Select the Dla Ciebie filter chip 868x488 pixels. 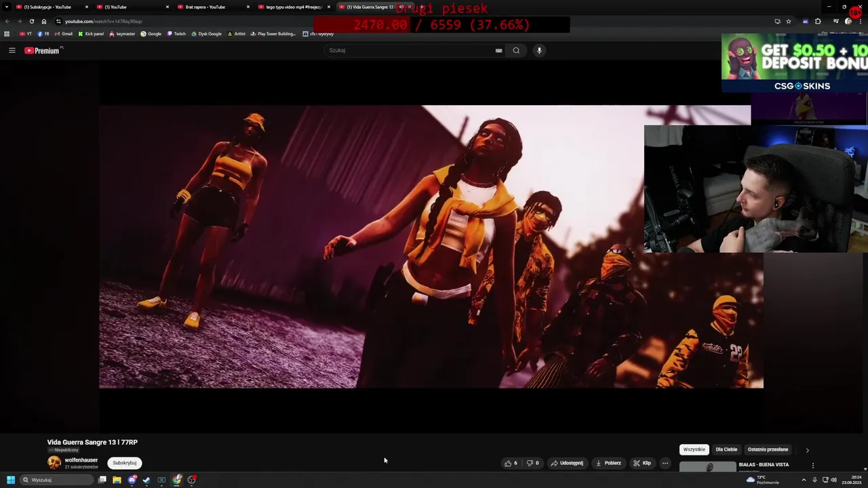tap(726, 449)
